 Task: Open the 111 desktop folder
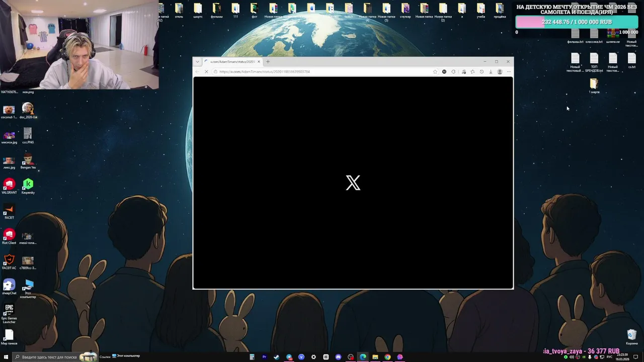point(235,11)
